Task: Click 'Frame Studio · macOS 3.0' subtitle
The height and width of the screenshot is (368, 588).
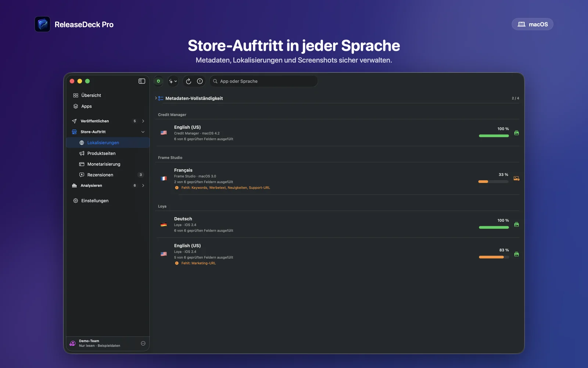Action: point(195,176)
